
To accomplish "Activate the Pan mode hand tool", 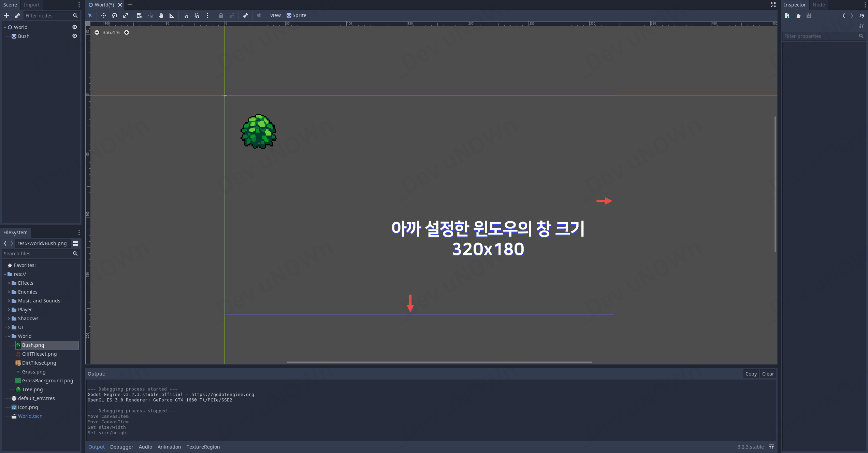I will click(161, 15).
